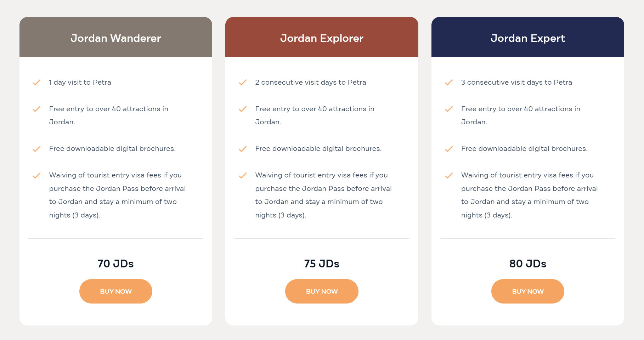Click the Jordan Explorer card title
This screenshot has width=644, height=340.
[322, 38]
